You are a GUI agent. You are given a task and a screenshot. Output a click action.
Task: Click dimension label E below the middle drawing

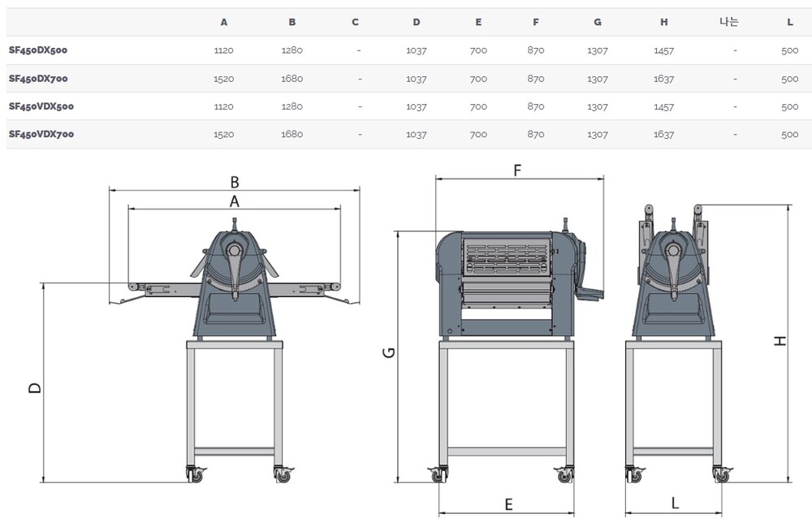tap(508, 504)
